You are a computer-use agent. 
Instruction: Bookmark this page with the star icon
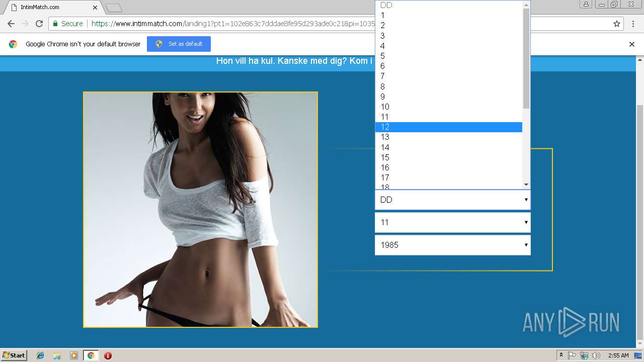(617, 24)
